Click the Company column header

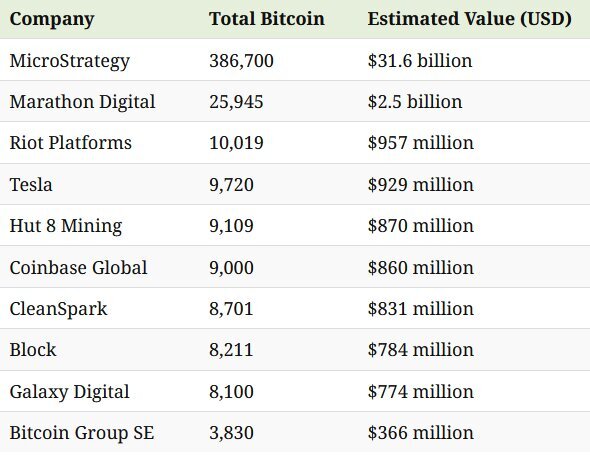point(52,19)
